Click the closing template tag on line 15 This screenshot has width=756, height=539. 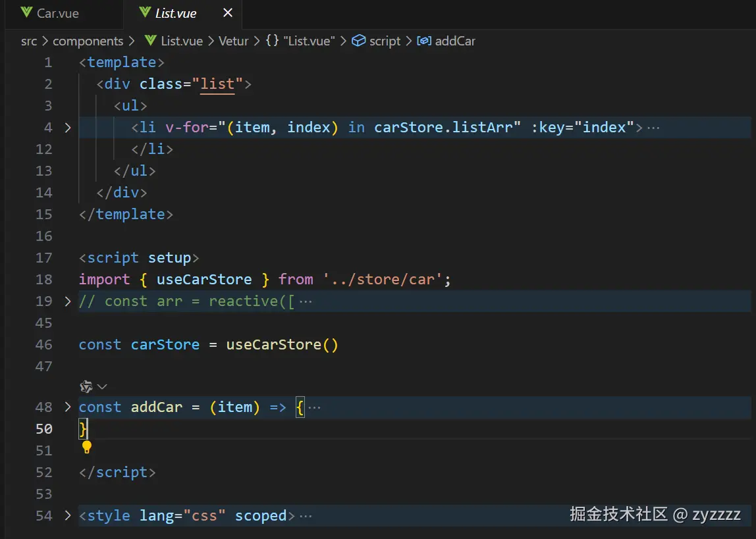pyautogui.click(x=126, y=215)
